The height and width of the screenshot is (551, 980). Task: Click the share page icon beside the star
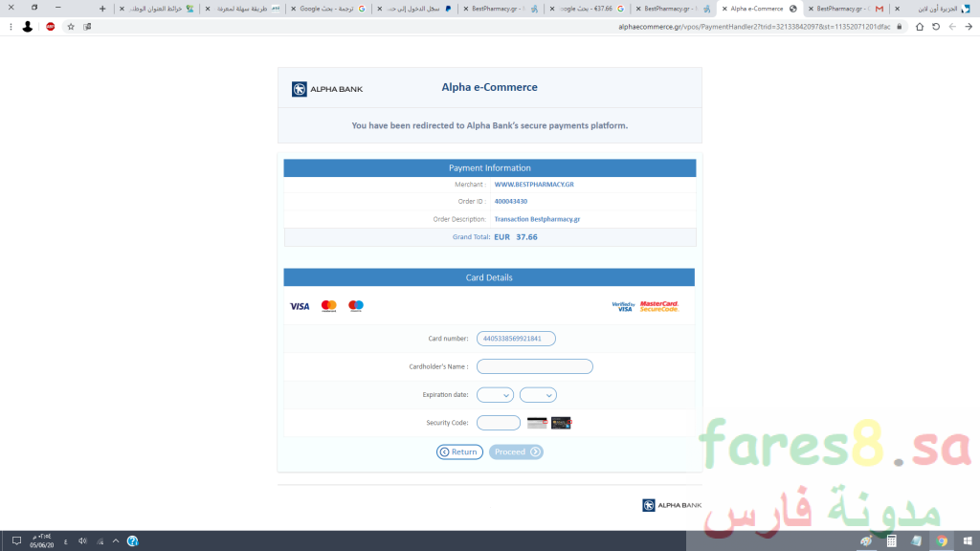[x=87, y=27]
